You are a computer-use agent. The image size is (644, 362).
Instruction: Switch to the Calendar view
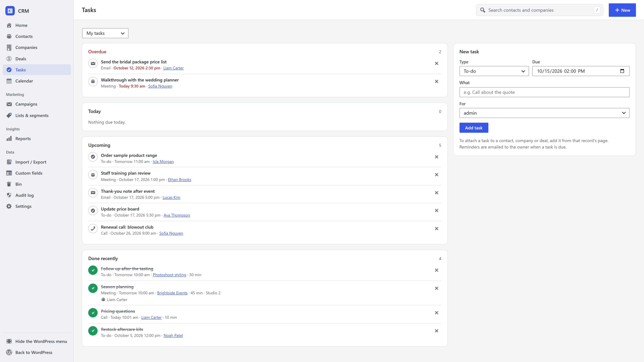tap(37, 81)
